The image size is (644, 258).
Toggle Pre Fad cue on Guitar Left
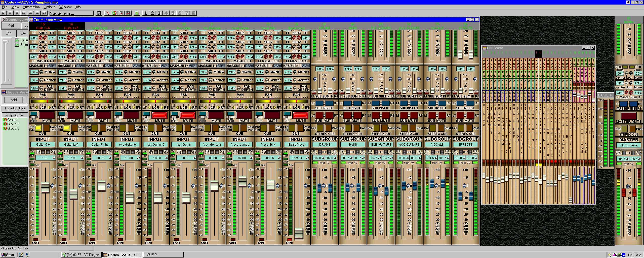[67, 128]
